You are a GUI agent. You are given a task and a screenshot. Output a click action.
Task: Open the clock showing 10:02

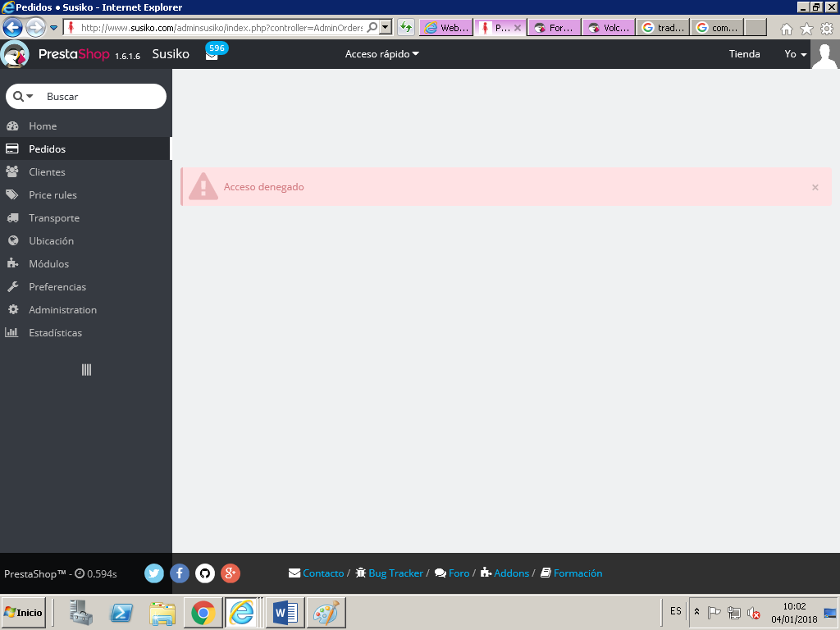tap(794, 612)
